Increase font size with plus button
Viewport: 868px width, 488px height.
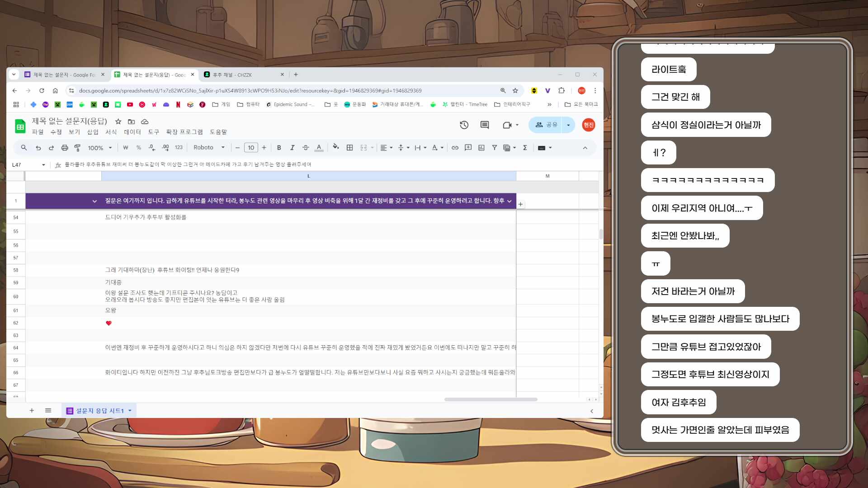click(264, 148)
